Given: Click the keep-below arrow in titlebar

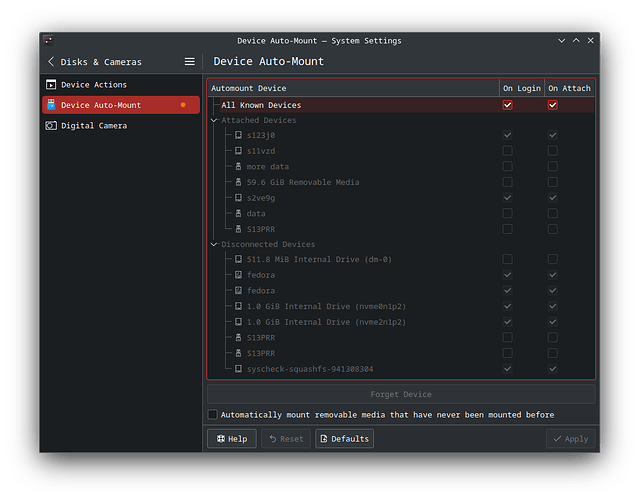Looking at the screenshot, I should 562,40.
